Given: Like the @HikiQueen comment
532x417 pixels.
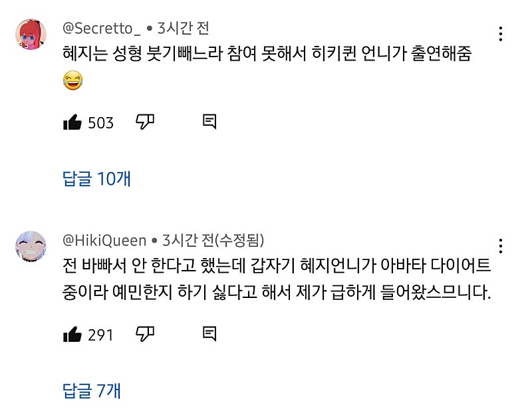Looking at the screenshot, I should (72, 335).
